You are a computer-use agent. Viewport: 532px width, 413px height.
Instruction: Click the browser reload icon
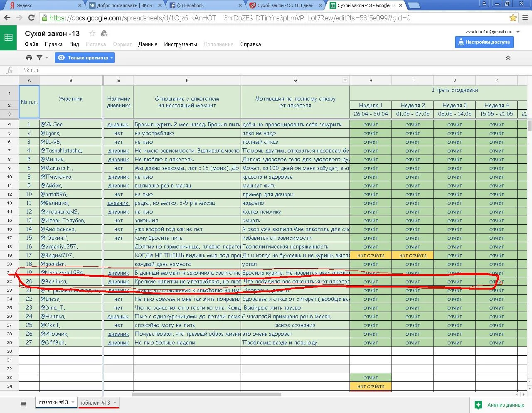(x=31, y=18)
